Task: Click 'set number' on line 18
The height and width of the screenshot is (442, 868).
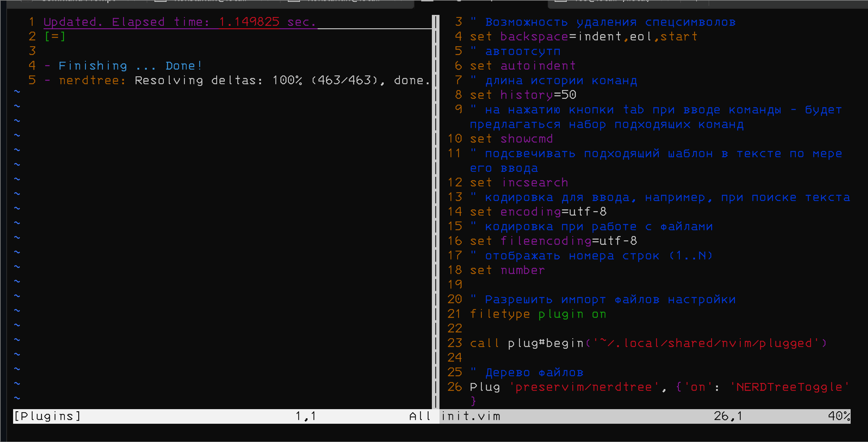Action: pos(507,270)
